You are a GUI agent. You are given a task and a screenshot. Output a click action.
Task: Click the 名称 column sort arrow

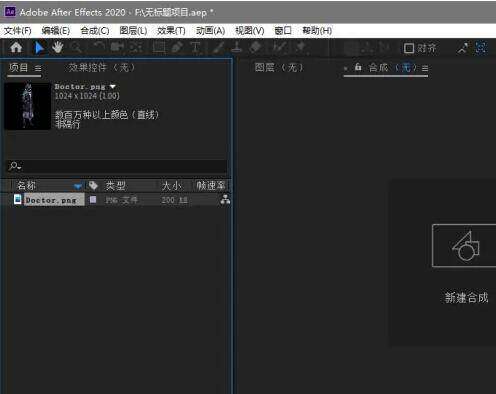click(x=77, y=186)
